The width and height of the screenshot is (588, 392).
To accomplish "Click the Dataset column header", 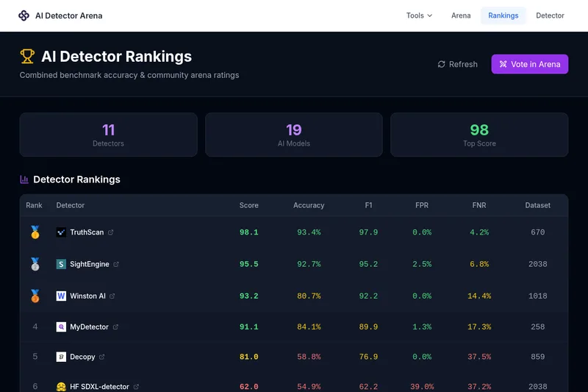I will tap(538, 205).
